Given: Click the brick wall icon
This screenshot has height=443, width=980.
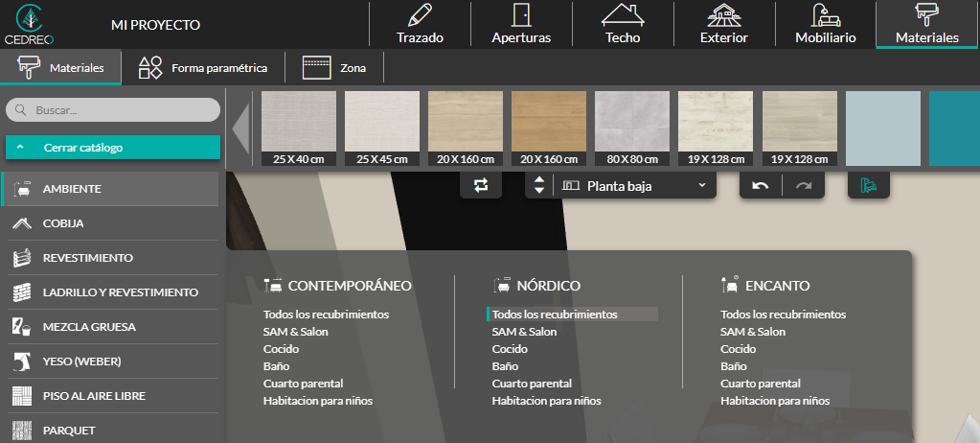Looking at the screenshot, I should point(22,292).
